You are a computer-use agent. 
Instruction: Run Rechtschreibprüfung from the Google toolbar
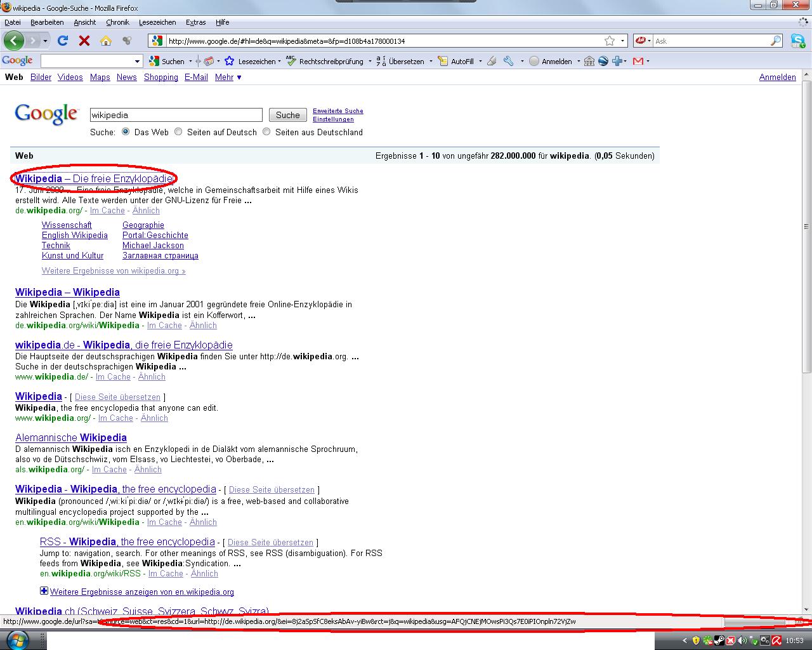point(325,61)
